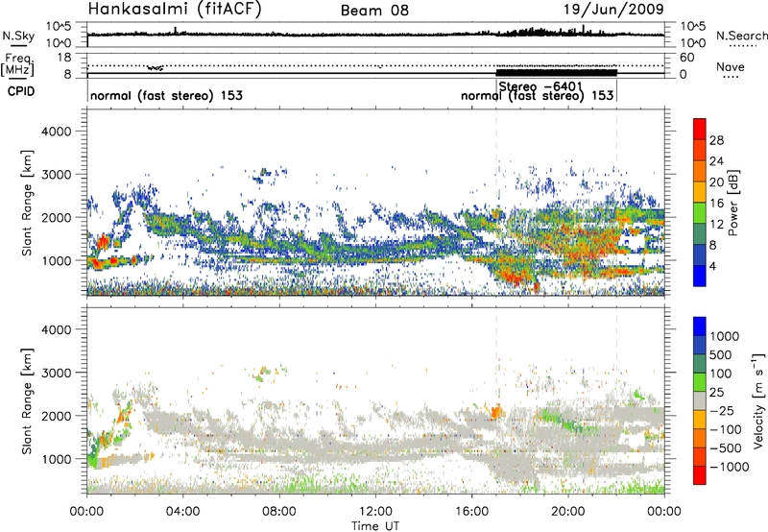The image size is (768, 532).
Task: Click the date '19/Jun/2009'
Action: [x=613, y=9]
